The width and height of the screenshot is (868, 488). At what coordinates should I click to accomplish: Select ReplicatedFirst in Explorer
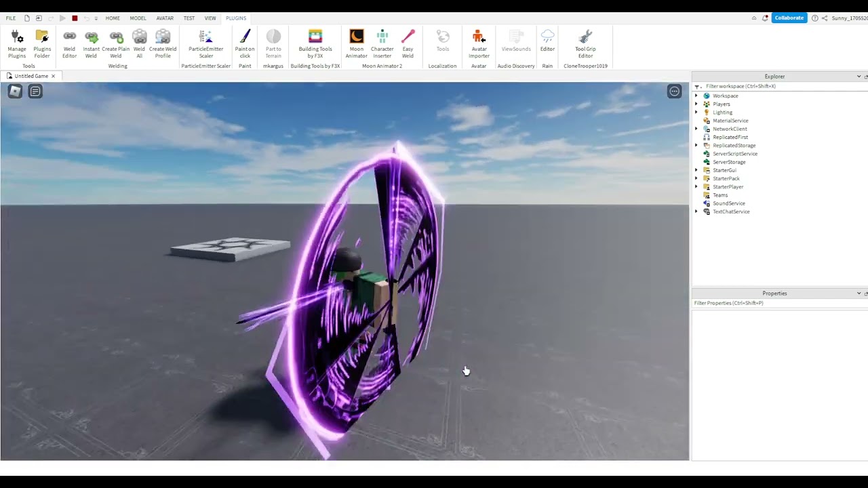[x=730, y=137]
